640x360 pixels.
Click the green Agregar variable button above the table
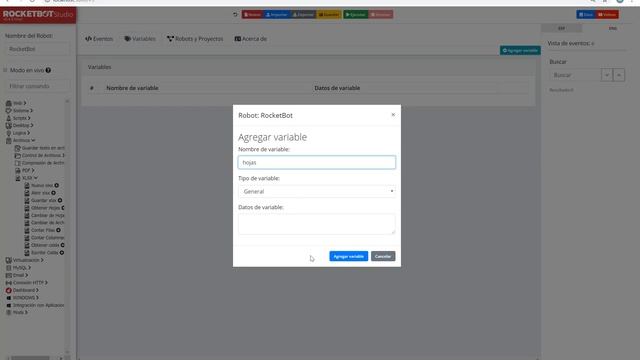520,51
